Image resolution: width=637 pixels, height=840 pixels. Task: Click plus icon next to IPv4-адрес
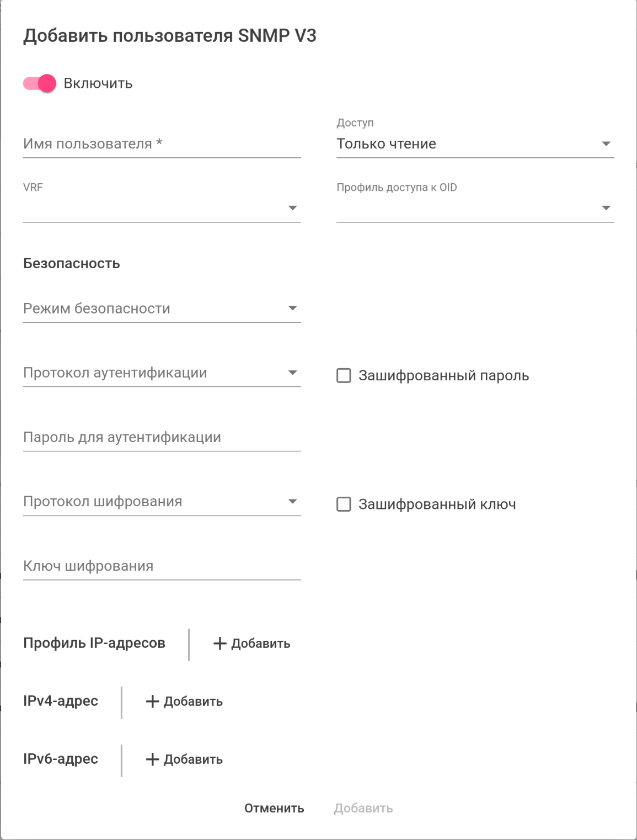(x=152, y=701)
